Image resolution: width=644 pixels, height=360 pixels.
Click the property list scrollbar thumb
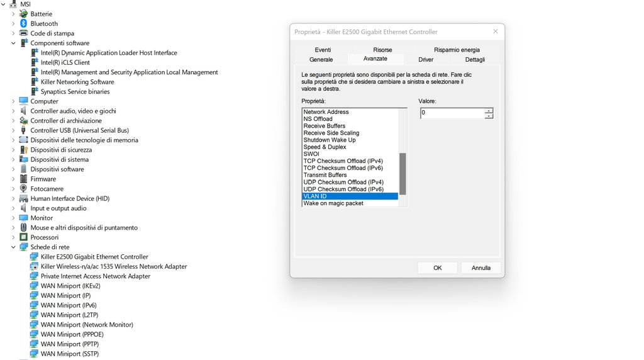[x=402, y=174]
